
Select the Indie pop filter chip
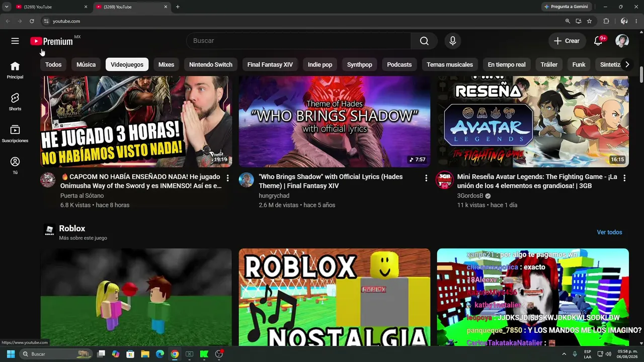320,64
